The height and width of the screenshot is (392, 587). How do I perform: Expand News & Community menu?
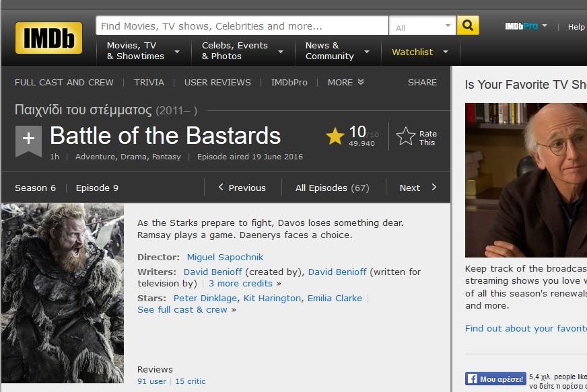tap(366, 52)
